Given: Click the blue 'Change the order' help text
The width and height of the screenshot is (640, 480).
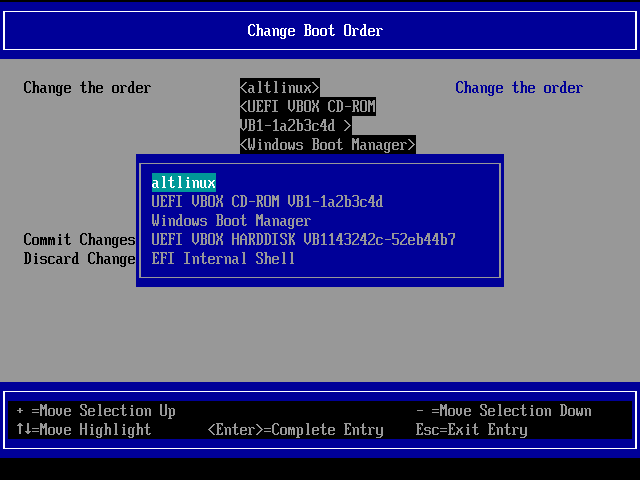Looking at the screenshot, I should coord(519,88).
